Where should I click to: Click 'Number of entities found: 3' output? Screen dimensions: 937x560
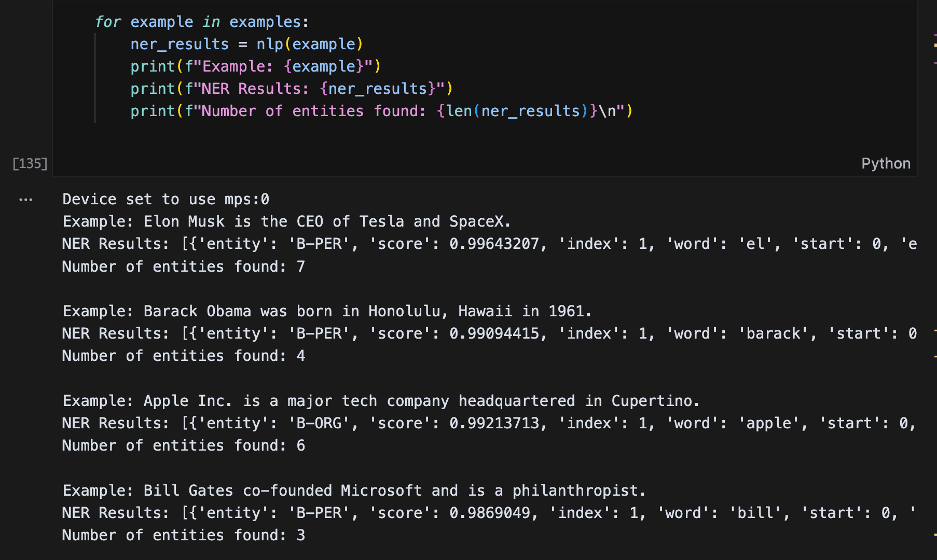(183, 535)
